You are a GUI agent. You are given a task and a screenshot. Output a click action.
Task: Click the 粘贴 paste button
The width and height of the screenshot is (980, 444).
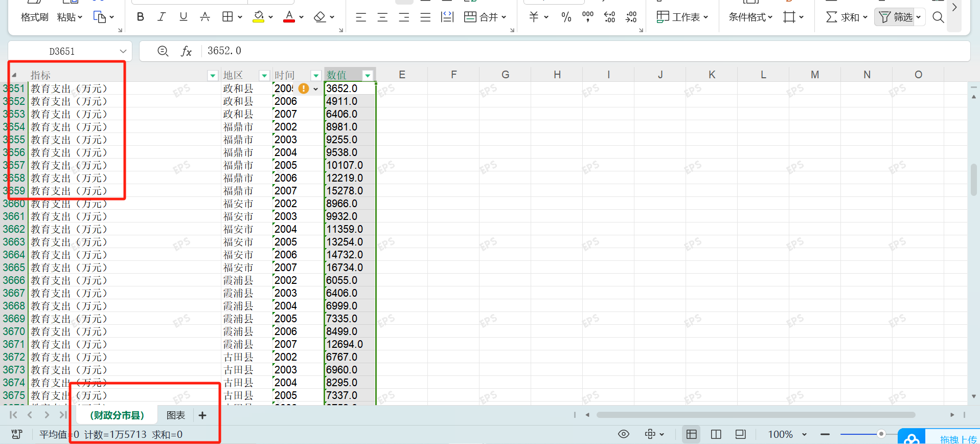[70, 17]
